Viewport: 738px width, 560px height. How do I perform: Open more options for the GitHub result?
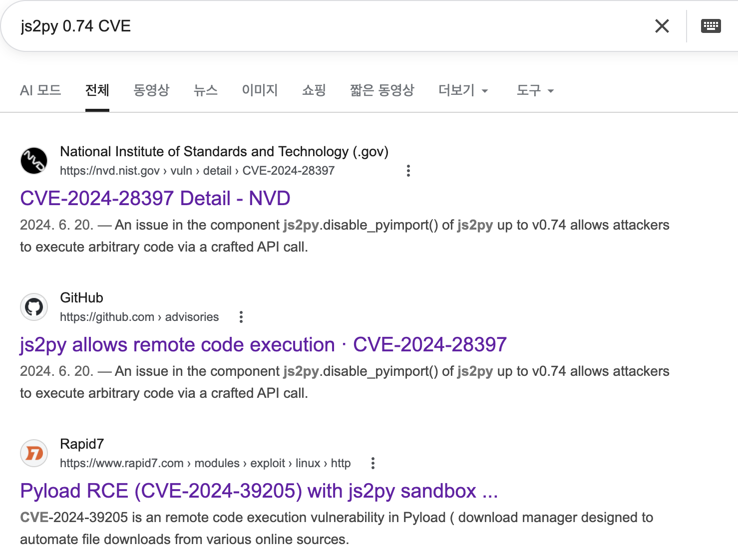241,317
